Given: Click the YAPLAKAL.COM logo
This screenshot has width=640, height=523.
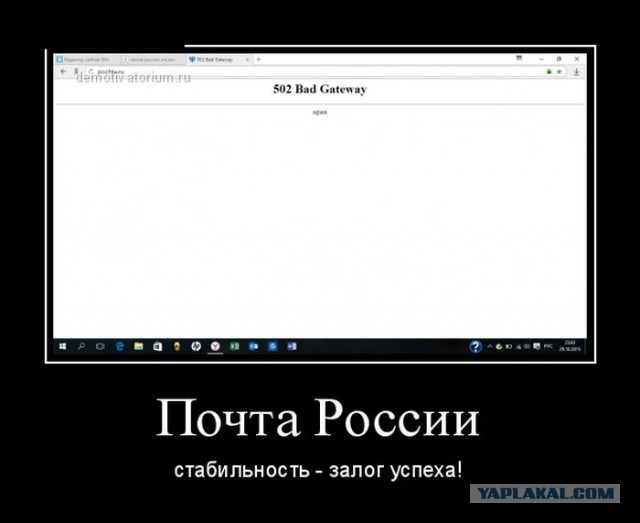Looking at the screenshot, I should click(x=545, y=493).
